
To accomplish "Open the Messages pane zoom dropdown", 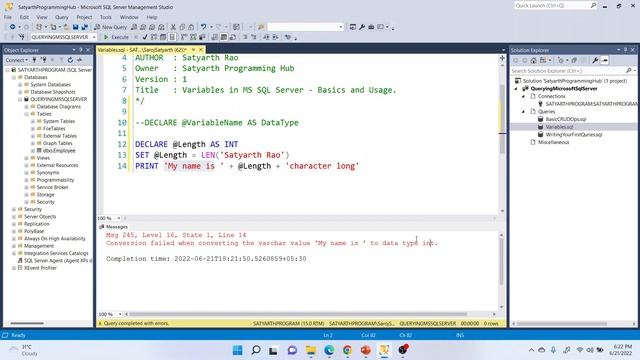I will 120,314.
